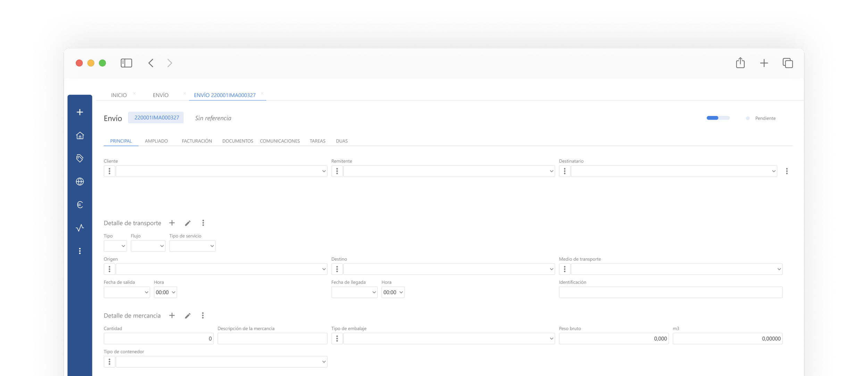Edit Detalle de transporte with pencil icon

tap(188, 223)
